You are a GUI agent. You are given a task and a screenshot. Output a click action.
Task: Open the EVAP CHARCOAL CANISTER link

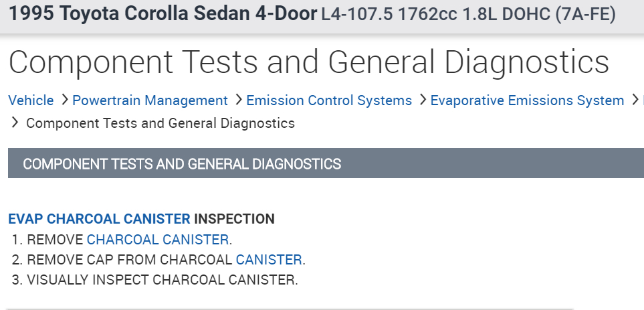click(99, 219)
